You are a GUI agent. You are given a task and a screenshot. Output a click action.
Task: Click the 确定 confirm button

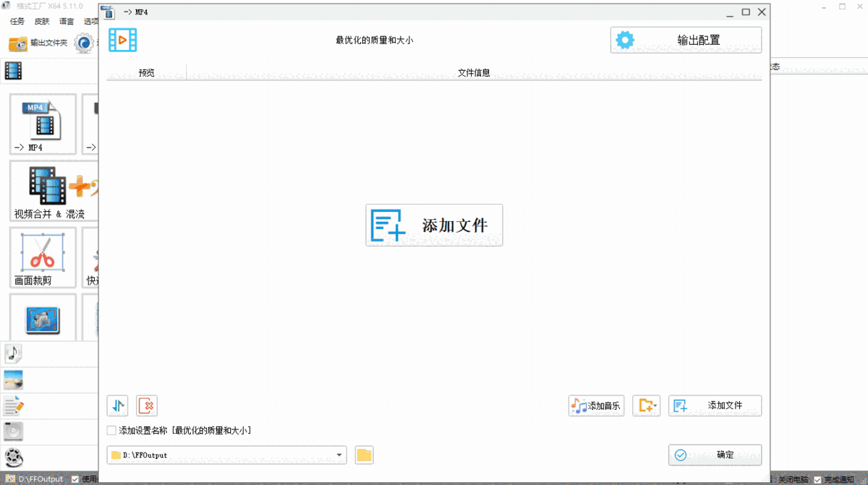pos(715,455)
